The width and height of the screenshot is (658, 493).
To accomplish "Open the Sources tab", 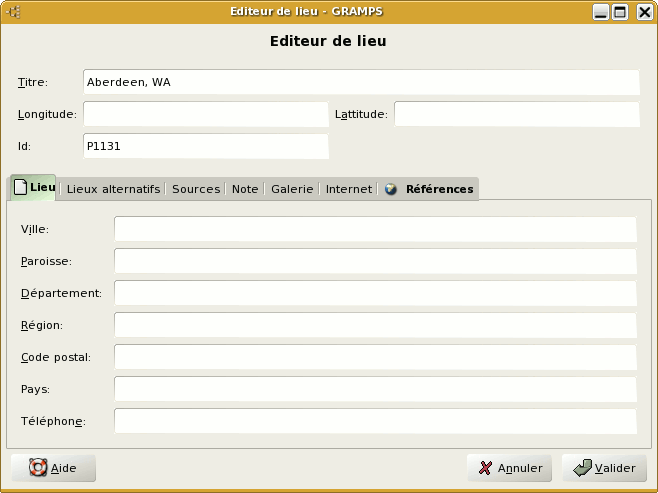I will 196,189.
